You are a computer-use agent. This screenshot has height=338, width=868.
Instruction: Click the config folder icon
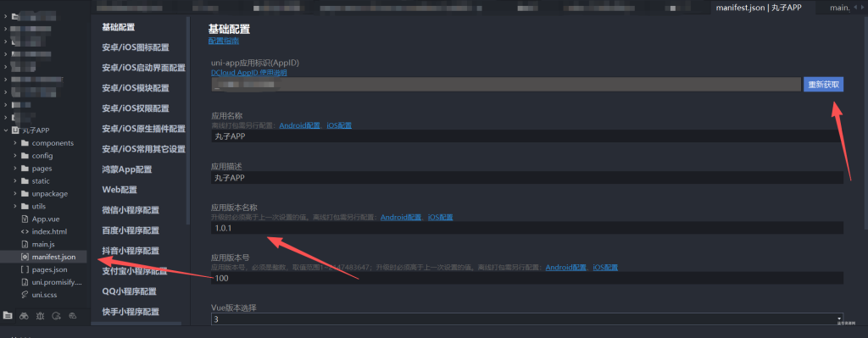[x=25, y=156]
